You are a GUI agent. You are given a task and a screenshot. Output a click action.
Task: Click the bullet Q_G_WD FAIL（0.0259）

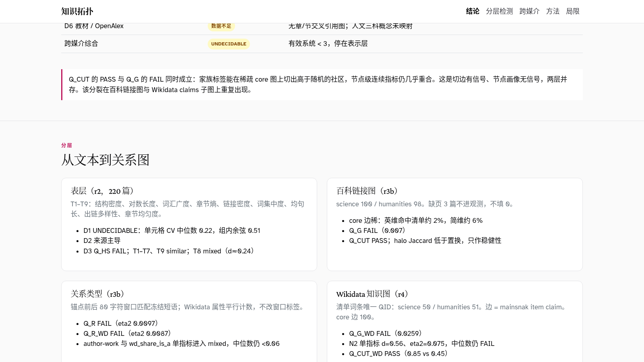(386, 333)
